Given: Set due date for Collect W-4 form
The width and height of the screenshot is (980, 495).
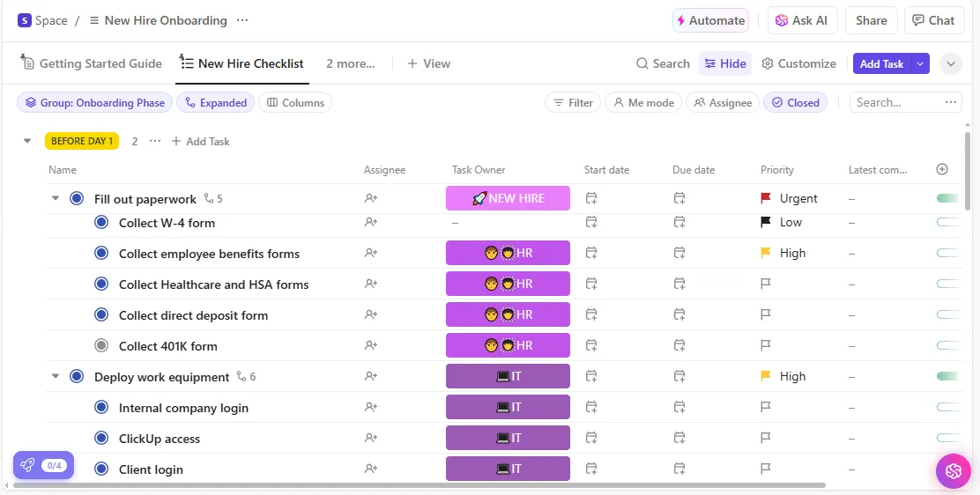Looking at the screenshot, I should tap(679, 222).
